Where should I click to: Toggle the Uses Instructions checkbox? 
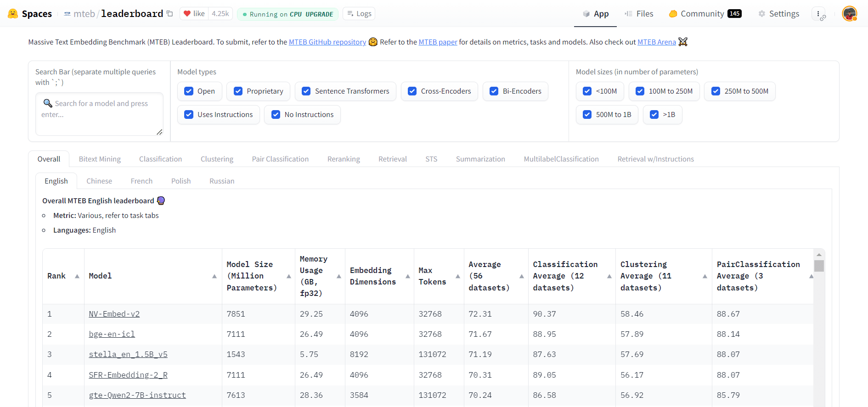coord(189,115)
